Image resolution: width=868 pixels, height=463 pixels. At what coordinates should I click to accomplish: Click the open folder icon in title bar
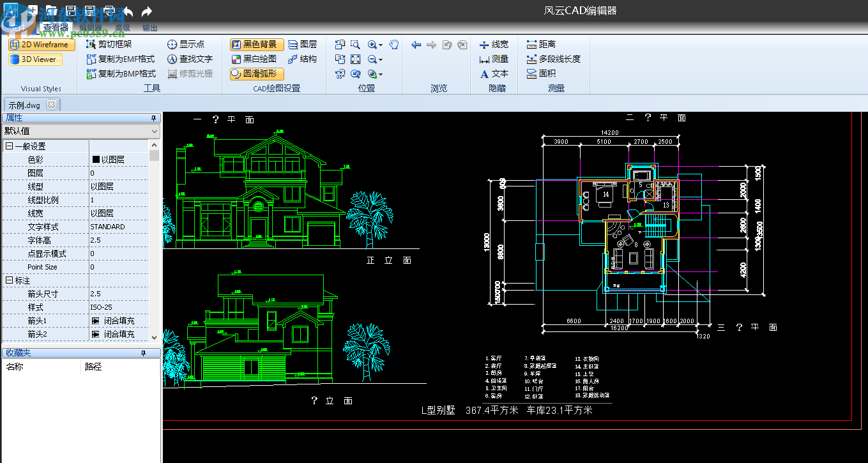click(51, 11)
